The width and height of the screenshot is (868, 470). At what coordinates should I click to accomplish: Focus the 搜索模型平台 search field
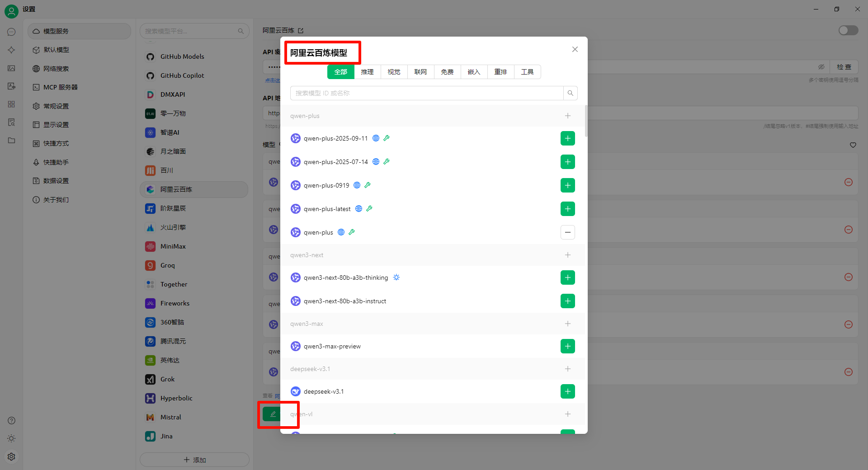coord(194,31)
